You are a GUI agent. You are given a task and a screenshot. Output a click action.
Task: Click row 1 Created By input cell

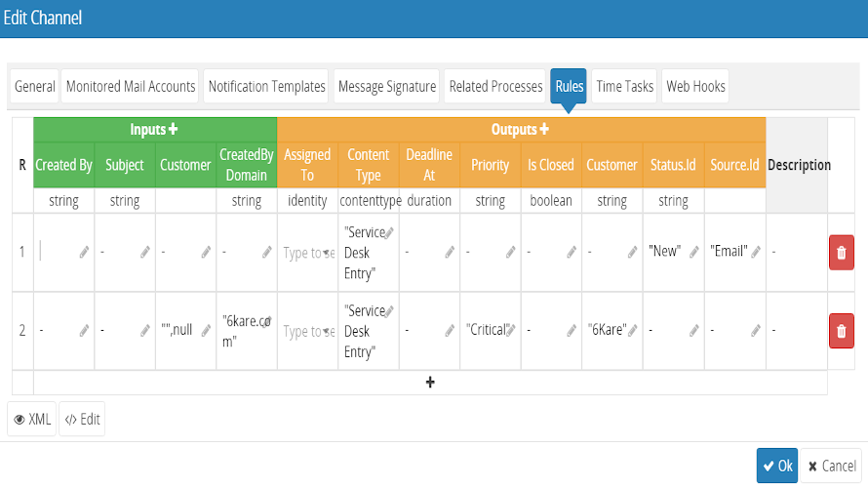pyautogui.click(x=59, y=252)
